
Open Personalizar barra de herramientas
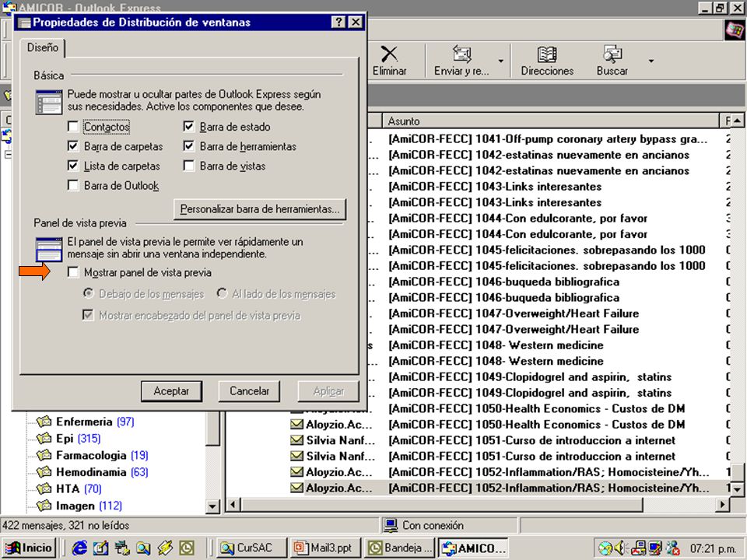tap(260, 209)
